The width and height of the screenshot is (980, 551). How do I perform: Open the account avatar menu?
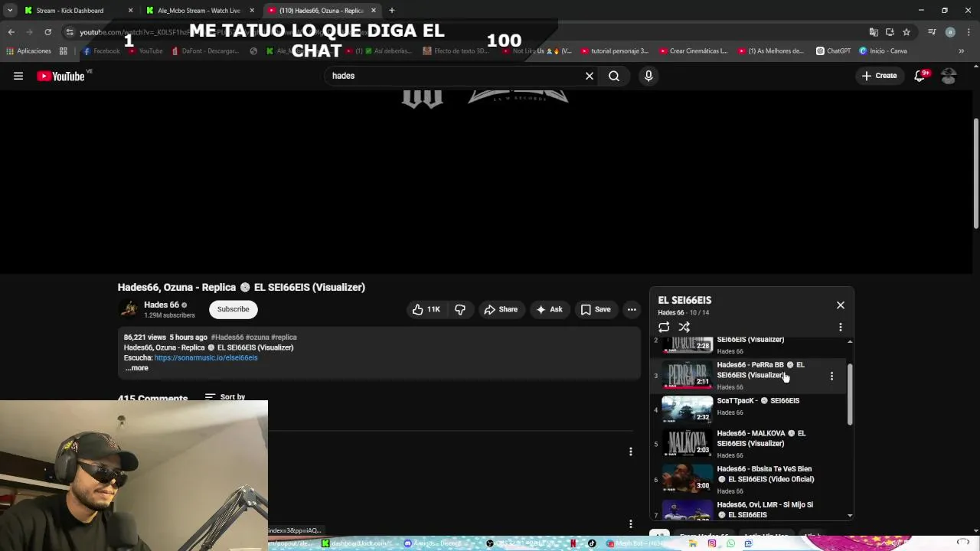pyautogui.click(x=949, y=76)
